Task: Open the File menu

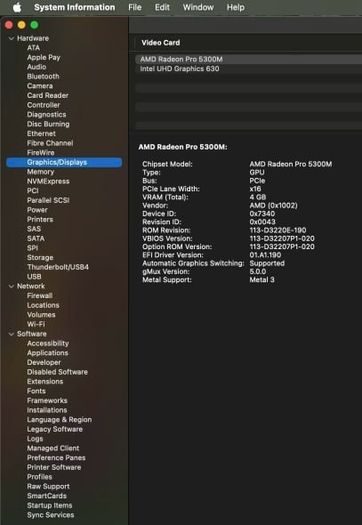Action: [135, 7]
